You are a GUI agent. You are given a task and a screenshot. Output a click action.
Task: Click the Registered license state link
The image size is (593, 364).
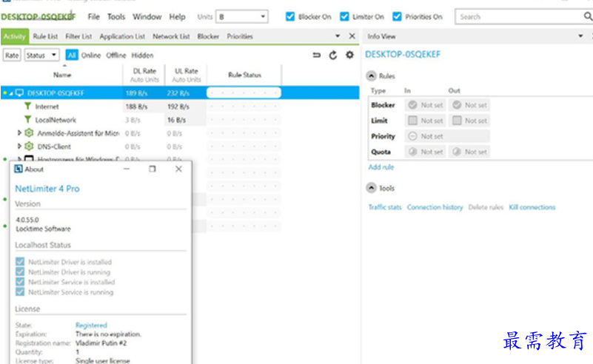pos(91,325)
